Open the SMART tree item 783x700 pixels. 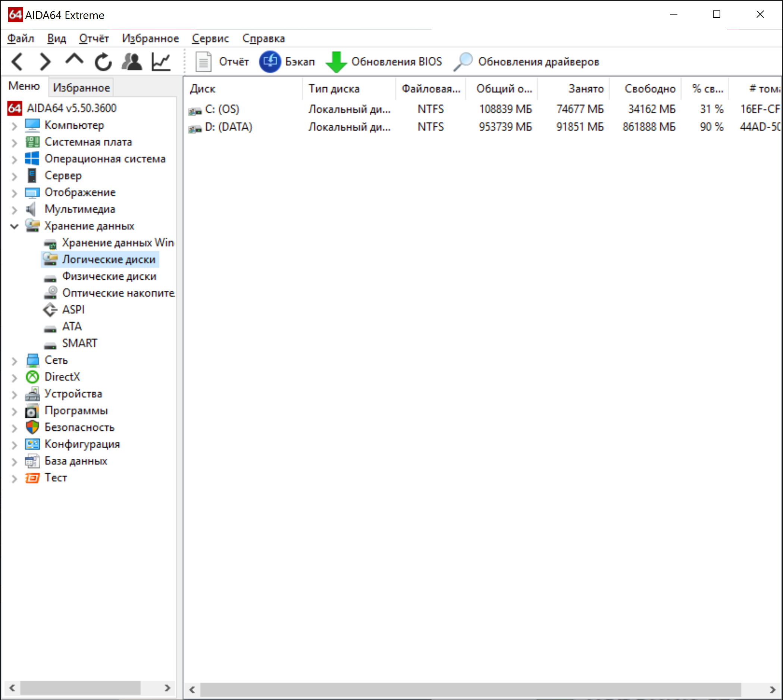(80, 343)
